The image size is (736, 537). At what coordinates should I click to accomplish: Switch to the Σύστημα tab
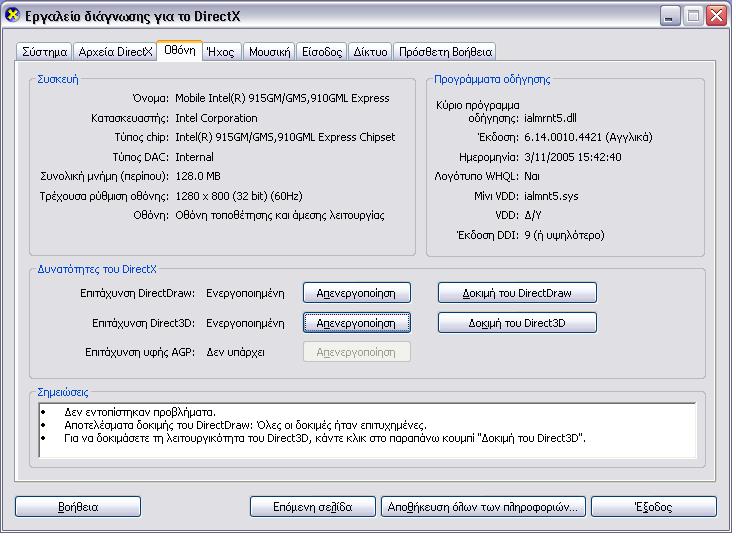tap(44, 52)
